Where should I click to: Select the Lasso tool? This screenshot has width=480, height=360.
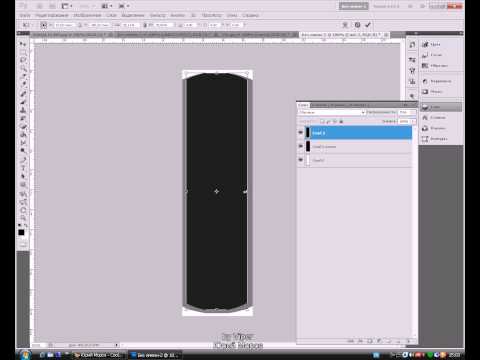point(23,60)
